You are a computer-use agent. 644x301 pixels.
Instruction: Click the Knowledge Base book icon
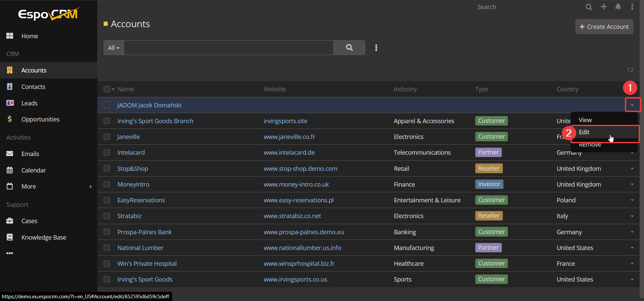[10, 237]
